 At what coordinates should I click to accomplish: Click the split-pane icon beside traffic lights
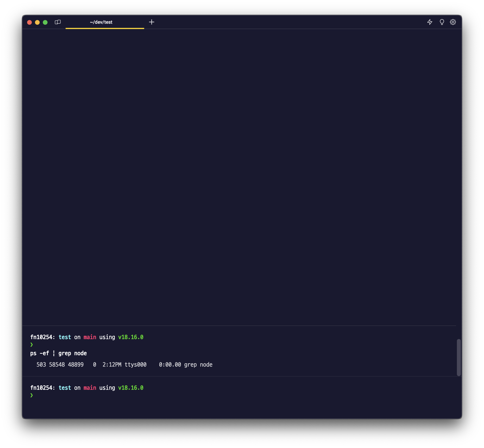pos(58,22)
